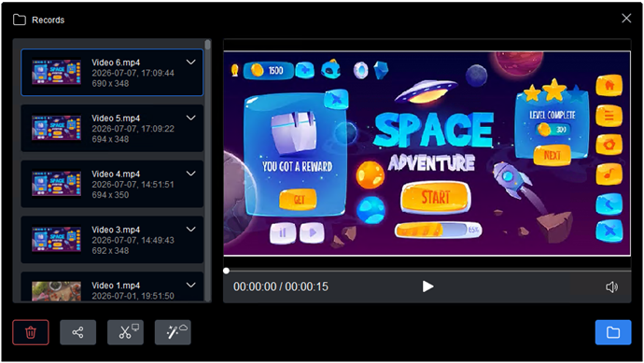The height and width of the screenshot is (363, 644).
Task: Select the Video 4.mp4 recording
Action: (x=112, y=184)
